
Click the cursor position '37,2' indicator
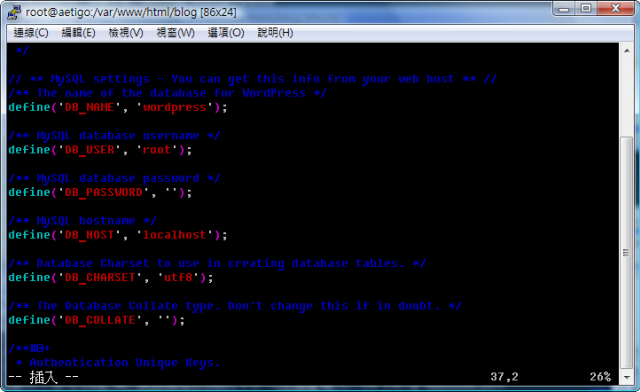pos(504,377)
